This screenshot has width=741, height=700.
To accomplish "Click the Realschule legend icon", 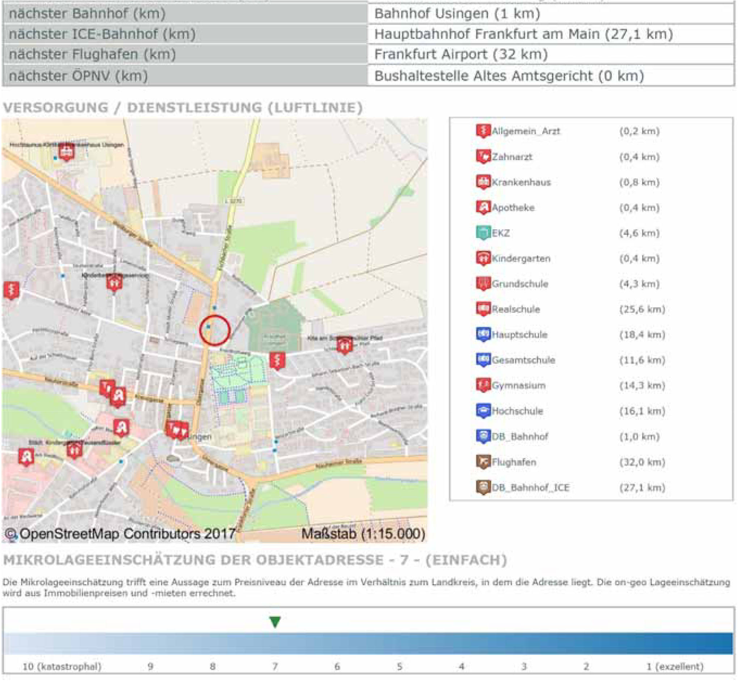I will pos(483,309).
